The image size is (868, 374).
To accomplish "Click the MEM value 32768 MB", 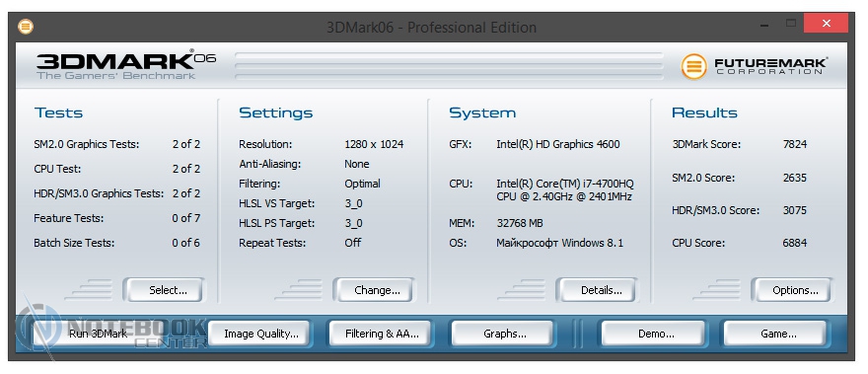I will (x=520, y=223).
